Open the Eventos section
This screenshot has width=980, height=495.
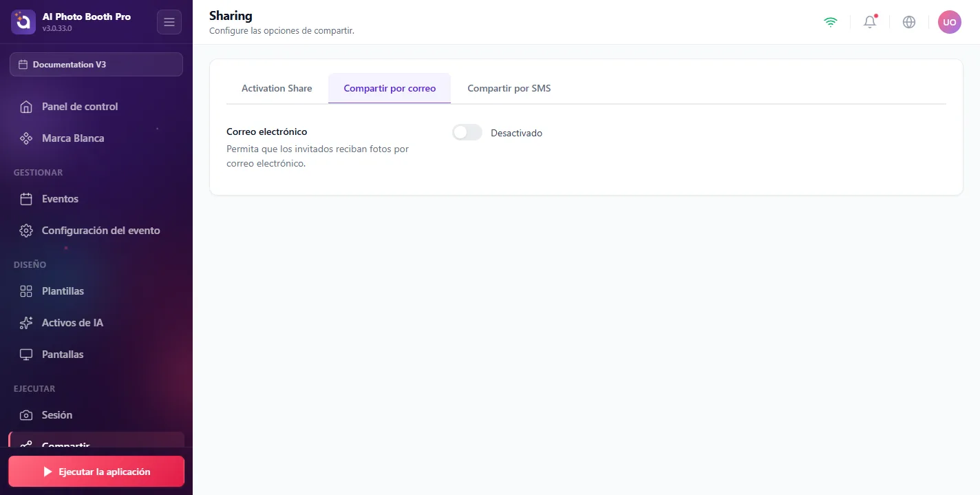point(96,199)
